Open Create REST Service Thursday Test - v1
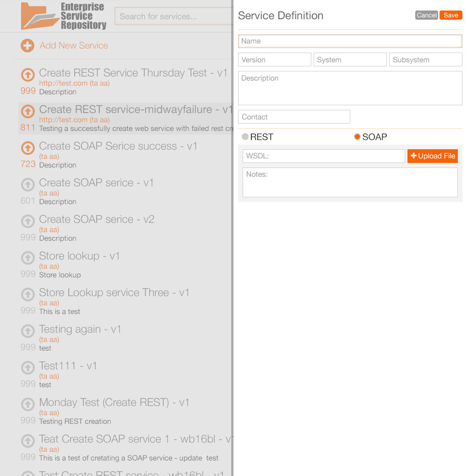The height and width of the screenshot is (476, 467). tap(133, 73)
